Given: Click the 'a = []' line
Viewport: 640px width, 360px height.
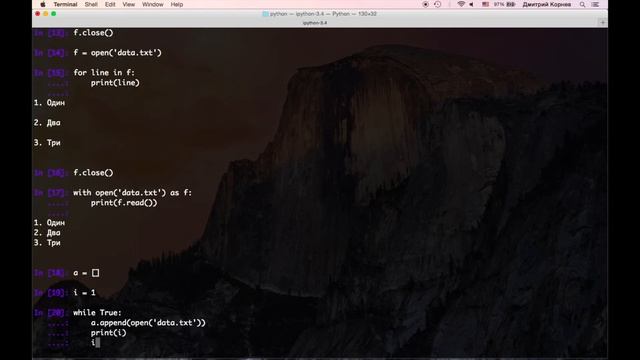Looking at the screenshot, I should 86,273.
